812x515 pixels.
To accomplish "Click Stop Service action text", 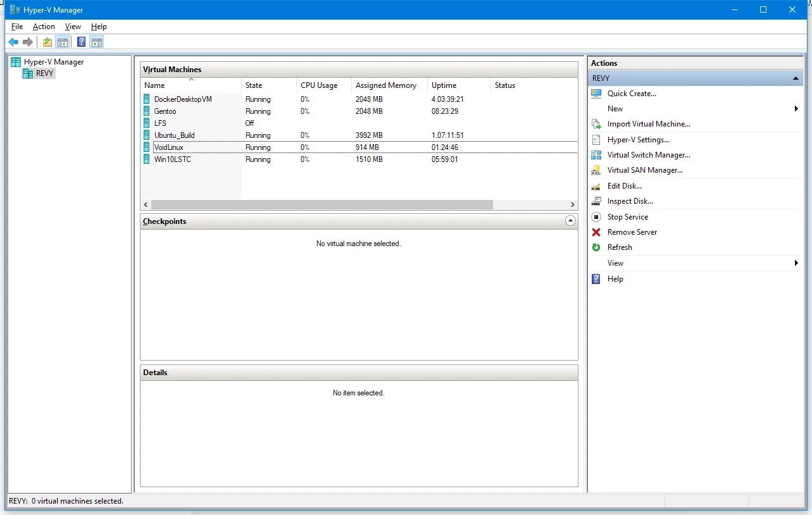I will (x=628, y=217).
